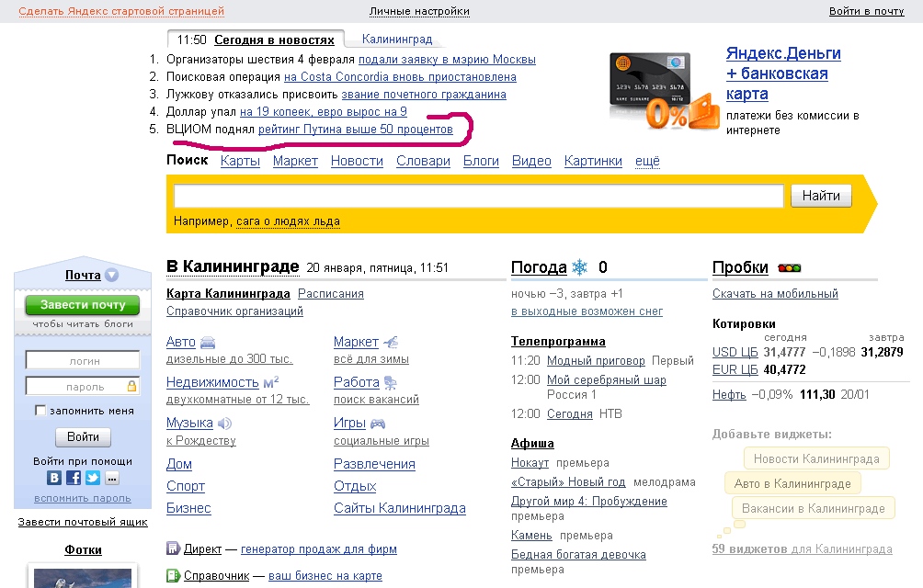
Task: Click the Найти search button
Action: tap(821, 196)
